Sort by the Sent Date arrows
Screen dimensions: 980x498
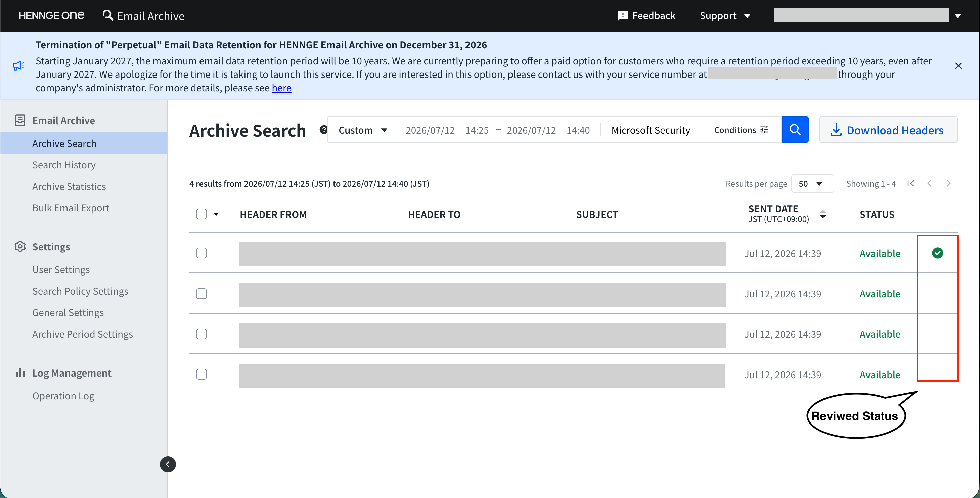click(822, 214)
